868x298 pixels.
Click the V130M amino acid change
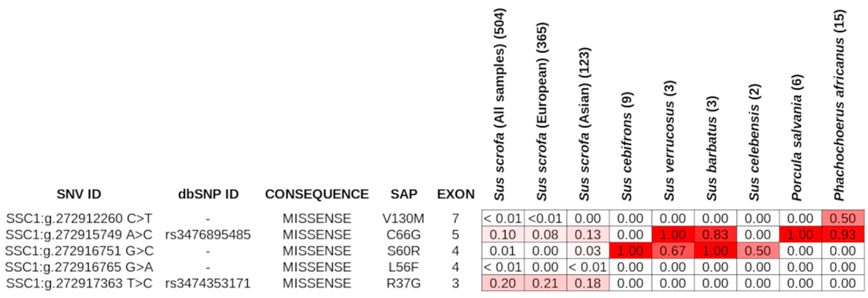point(403,219)
